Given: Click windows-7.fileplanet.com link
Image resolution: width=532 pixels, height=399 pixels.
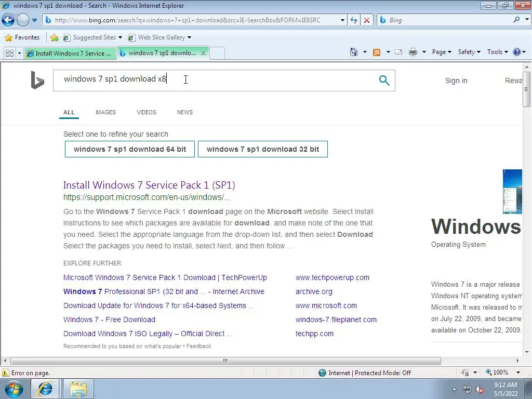Looking at the screenshot, I should tap(336, 320).
